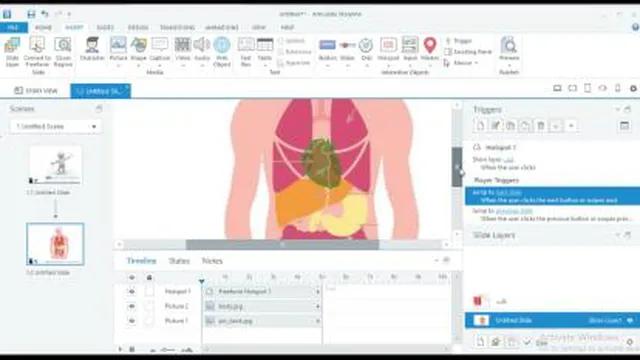
Task: Open the File tab
Action: coord(13,27)
